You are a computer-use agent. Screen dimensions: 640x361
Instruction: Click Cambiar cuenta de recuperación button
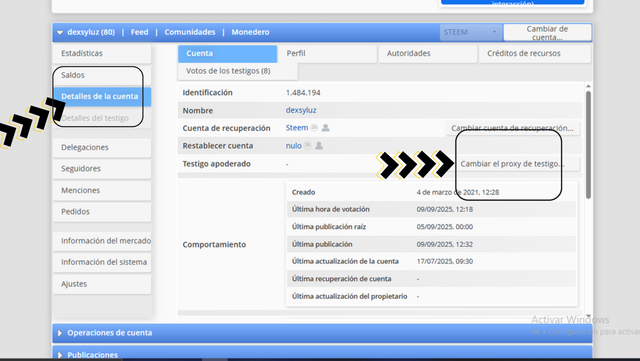pyautogui.click(x=512, y=128)
